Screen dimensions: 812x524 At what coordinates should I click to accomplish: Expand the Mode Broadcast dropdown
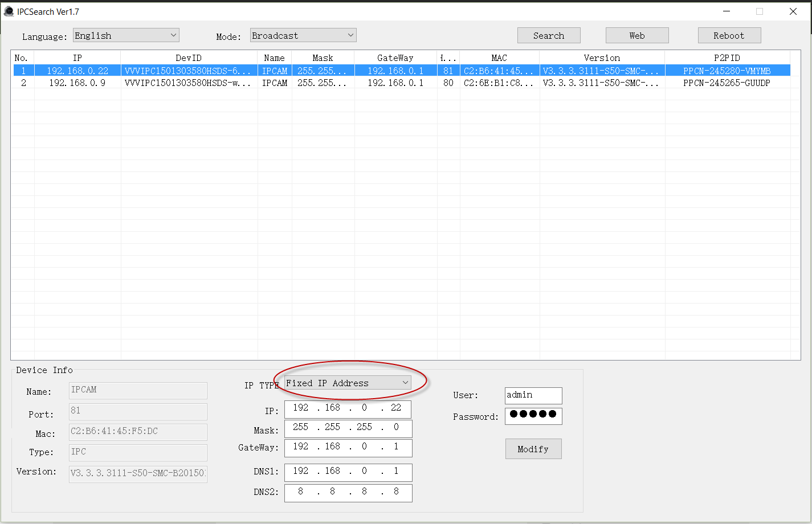(x=303, y=35)
